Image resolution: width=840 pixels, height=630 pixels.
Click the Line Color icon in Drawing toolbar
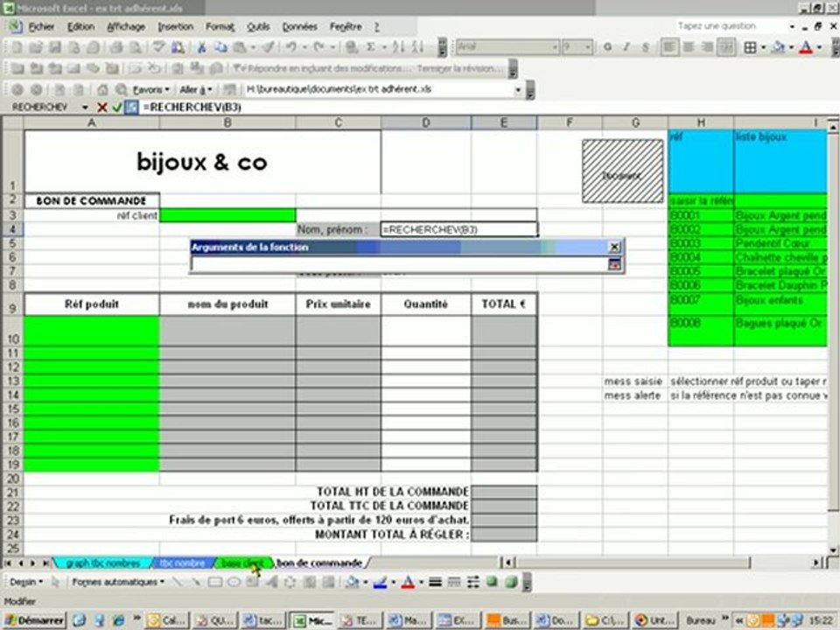(x=380, y=582)
